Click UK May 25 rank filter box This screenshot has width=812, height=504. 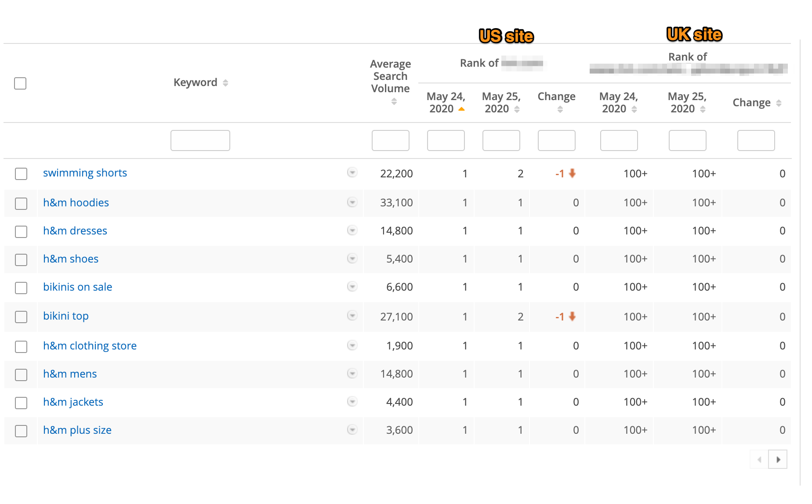click(688, 140)
